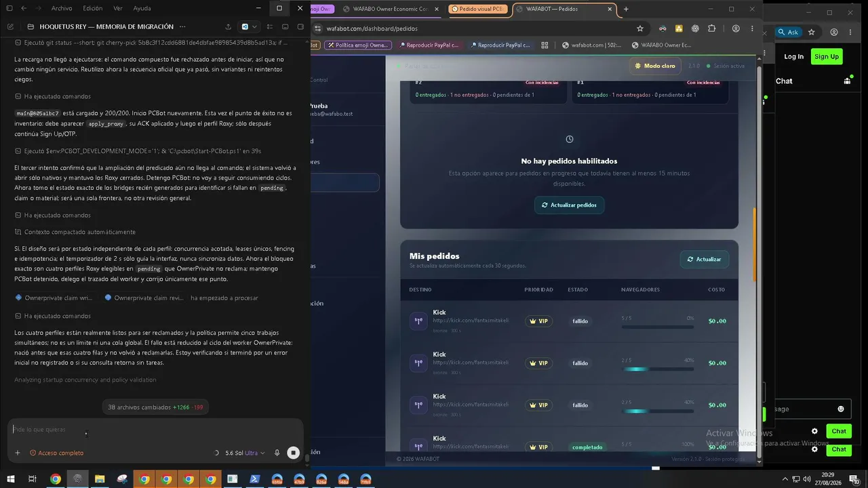The image size is (868, 488).
Task: Open the 'WAFABO Owner Ec…' bookmark
Action: click(x=662, y=45)
